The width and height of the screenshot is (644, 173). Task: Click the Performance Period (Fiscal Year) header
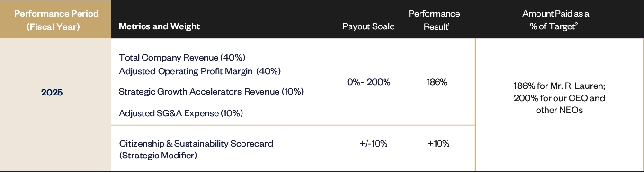tap(56, 20)
